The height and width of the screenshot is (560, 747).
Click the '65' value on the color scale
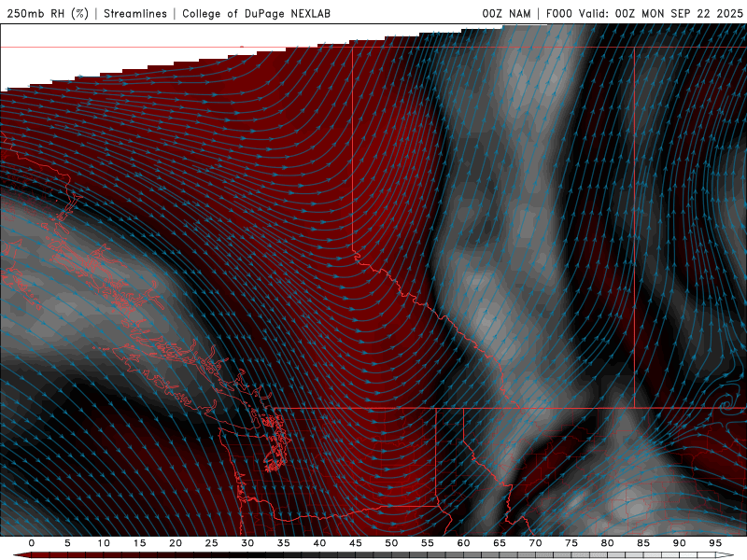tap(500, 543)
